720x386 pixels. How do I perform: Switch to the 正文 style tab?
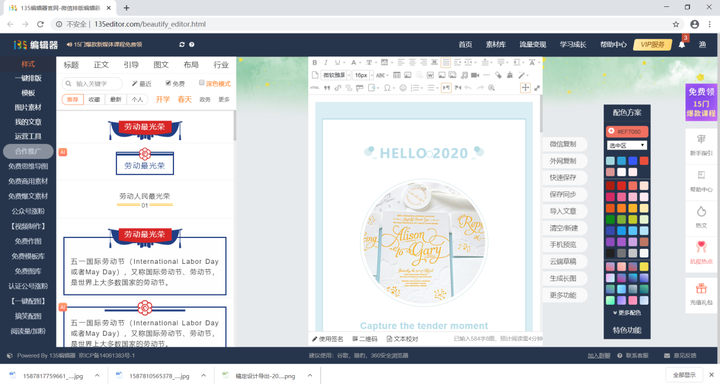[101, 65]
